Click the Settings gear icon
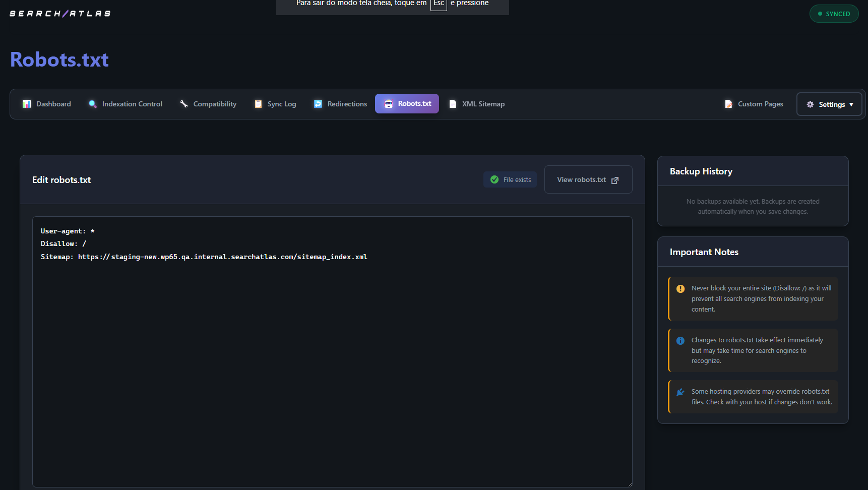 [x=810, y=104]
